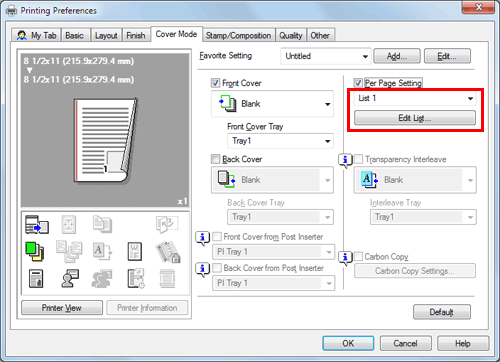Click the Printer Information button

tap(147, 308)
